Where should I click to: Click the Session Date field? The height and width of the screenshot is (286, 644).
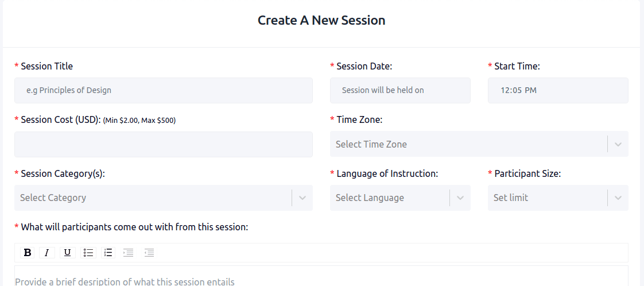(x=400, y=90)
